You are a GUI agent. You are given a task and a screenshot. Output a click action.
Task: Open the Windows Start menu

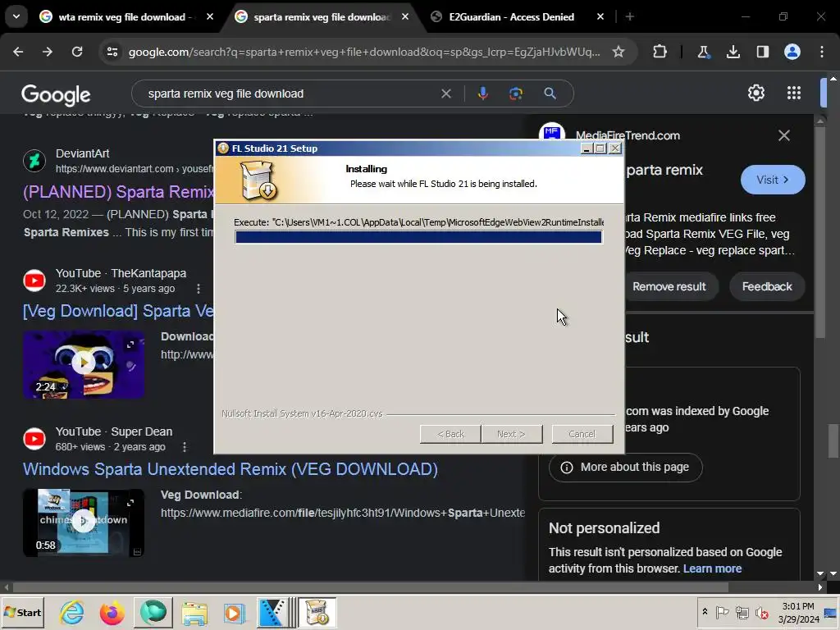(22, 612)
